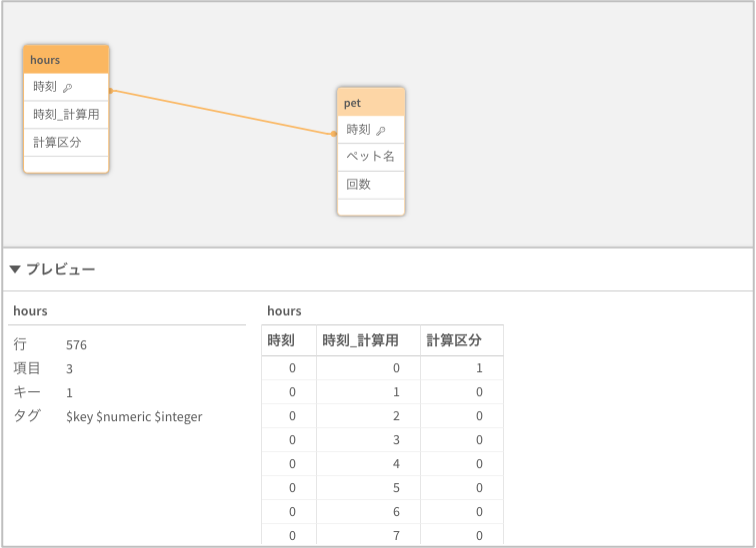This screenshot has width=756, height=548.
Task: Select ペット名 field in the pet table
Action: [371, 157]
